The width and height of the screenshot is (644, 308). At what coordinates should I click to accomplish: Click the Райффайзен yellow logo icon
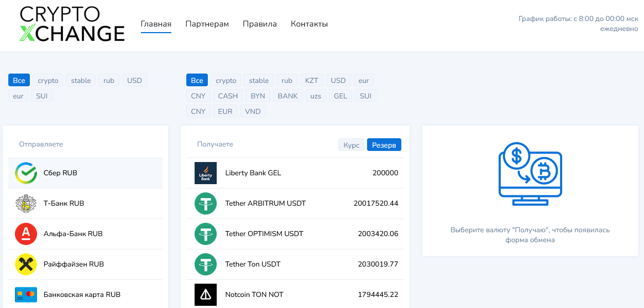pos(27,264)
